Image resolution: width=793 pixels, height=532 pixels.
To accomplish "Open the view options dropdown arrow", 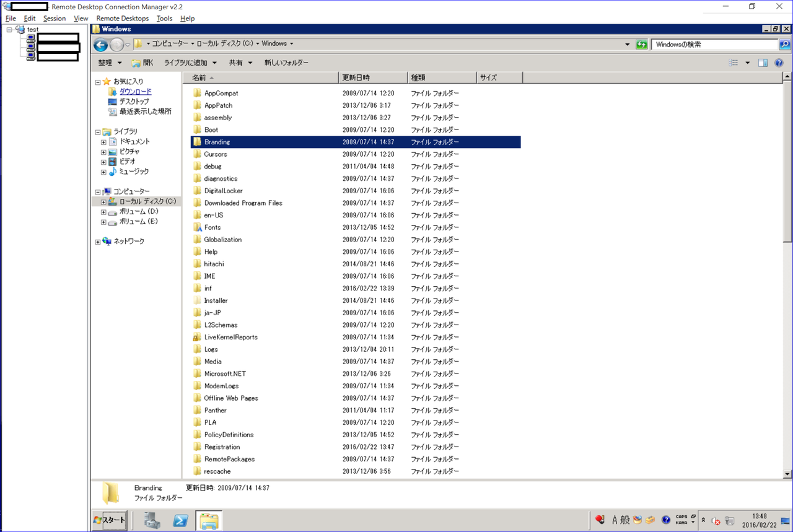I will [747, 63].
